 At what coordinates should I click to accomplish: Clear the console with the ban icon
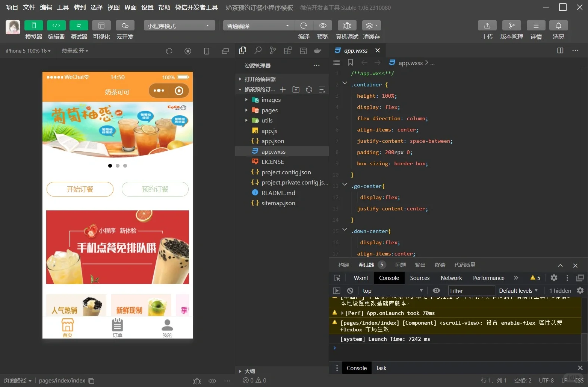(x=350, y=291)
